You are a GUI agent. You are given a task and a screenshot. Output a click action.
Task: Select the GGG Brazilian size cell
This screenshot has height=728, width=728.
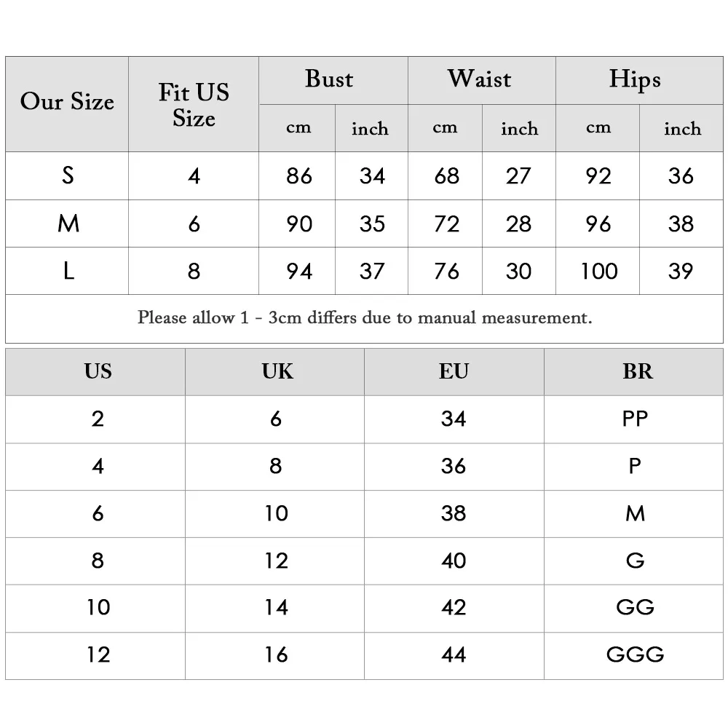(634, 656)
